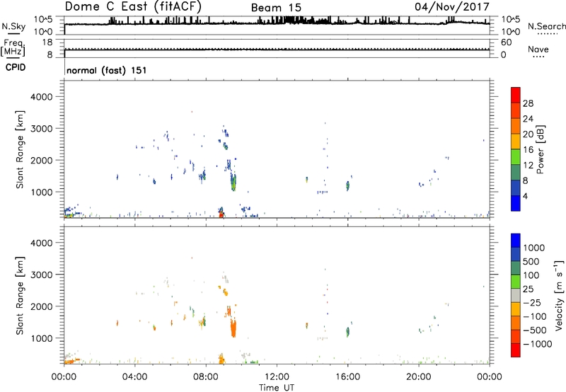
Task: Click the frequency trace line in the Freq panel
Action: 277,50
